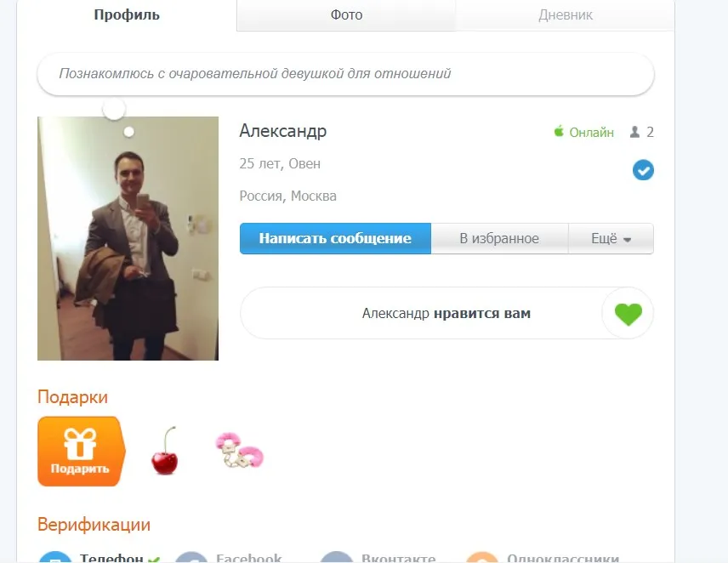
Task: Click the '25 лет, Овен' text
Action: (x=280, y=164)
